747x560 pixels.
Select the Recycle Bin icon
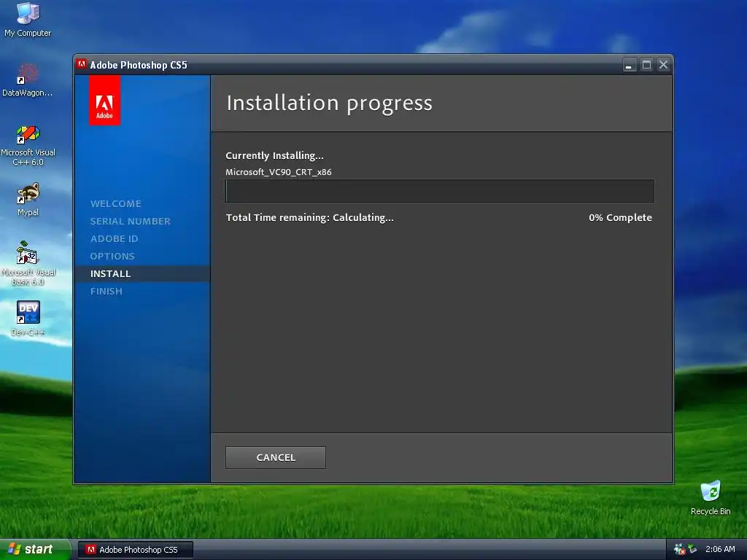[711, 497]
